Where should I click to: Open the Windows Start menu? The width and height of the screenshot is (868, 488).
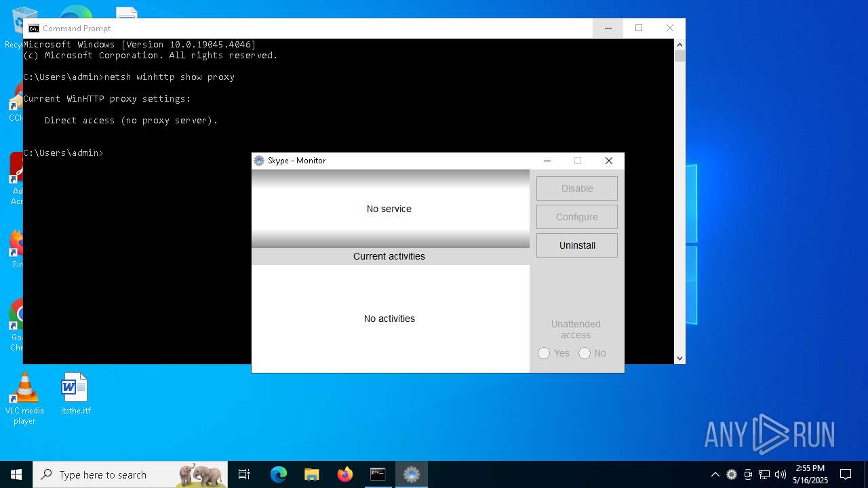16,474
